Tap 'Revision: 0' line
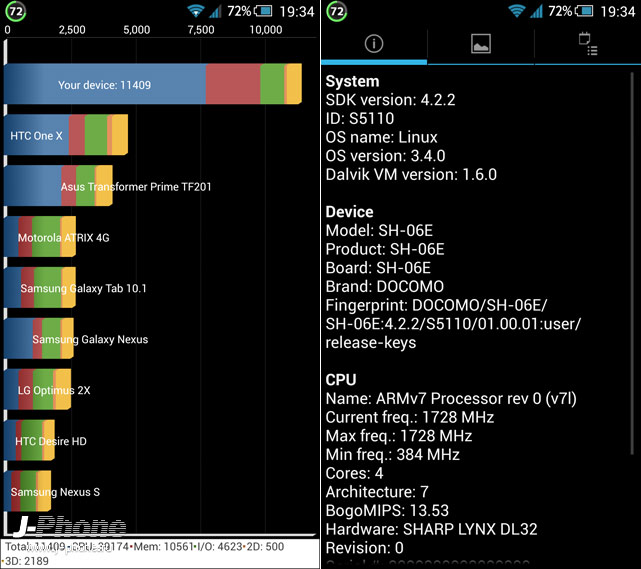The width and height of the screenshot is (641, 569). tap(364, 548)
